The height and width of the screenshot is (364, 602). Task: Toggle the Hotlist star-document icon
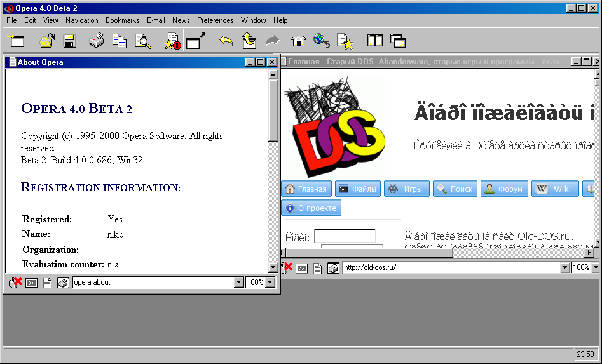click(172, 40)
